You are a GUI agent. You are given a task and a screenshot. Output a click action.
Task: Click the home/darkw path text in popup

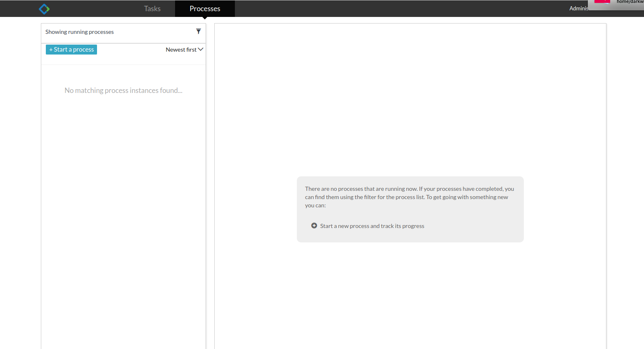(630, 2)
